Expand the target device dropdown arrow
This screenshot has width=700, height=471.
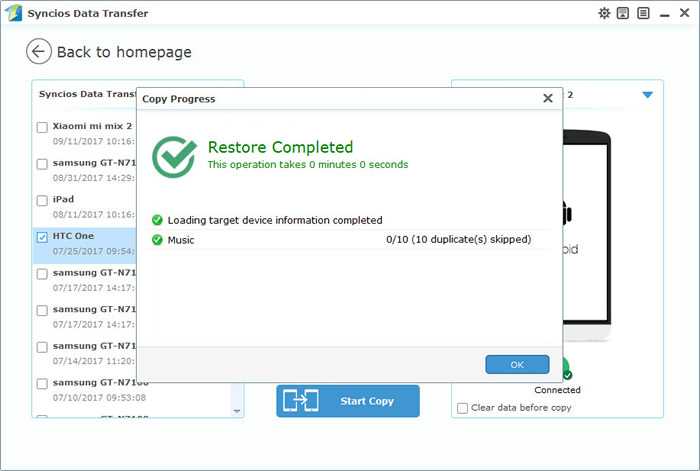(647, 95)
